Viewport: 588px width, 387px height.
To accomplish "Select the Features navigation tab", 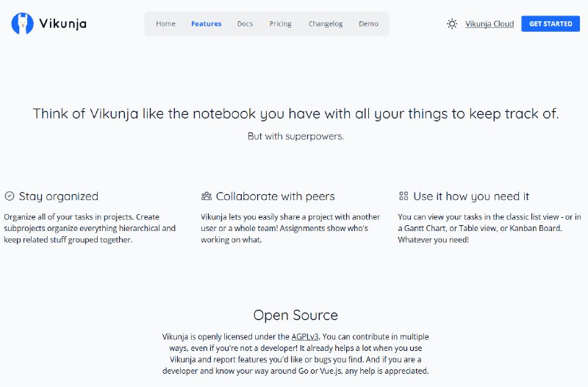I will coord(206,24).
